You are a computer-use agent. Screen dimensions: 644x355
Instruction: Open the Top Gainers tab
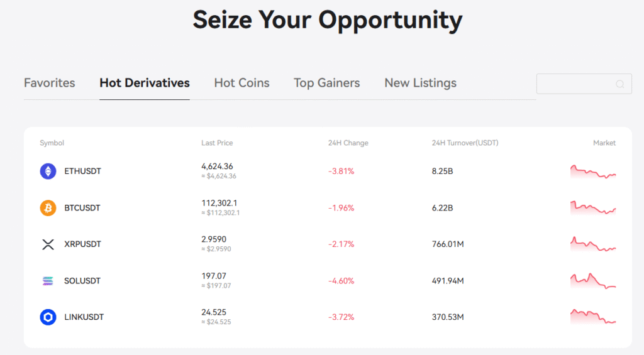326,83
